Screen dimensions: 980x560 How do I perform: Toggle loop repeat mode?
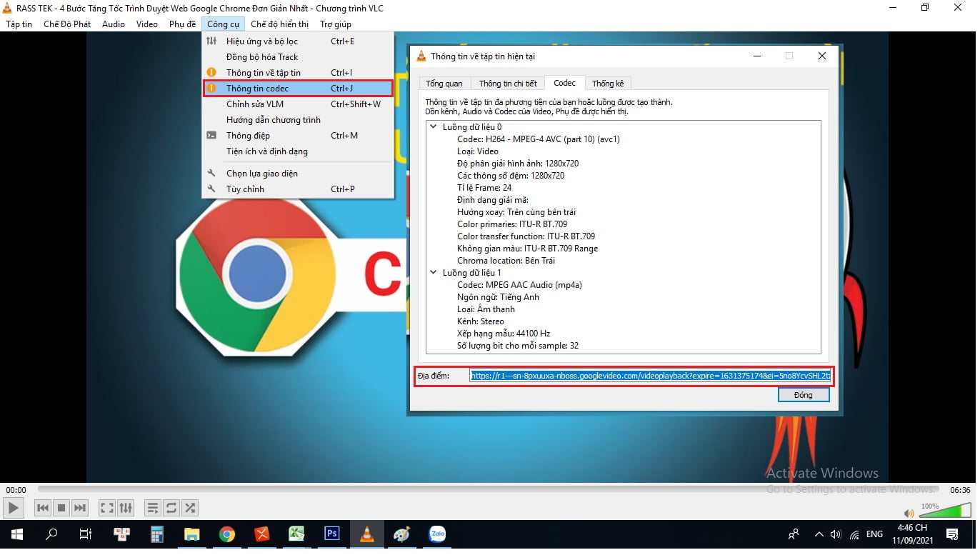click(x=171, y=508)
